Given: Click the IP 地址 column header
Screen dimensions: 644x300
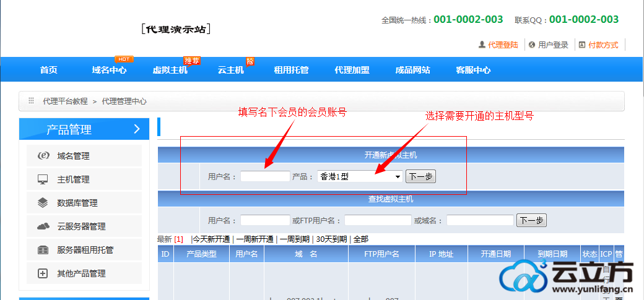Looking at the screenshot, I should pyautogui.click(x=442, y=254).
